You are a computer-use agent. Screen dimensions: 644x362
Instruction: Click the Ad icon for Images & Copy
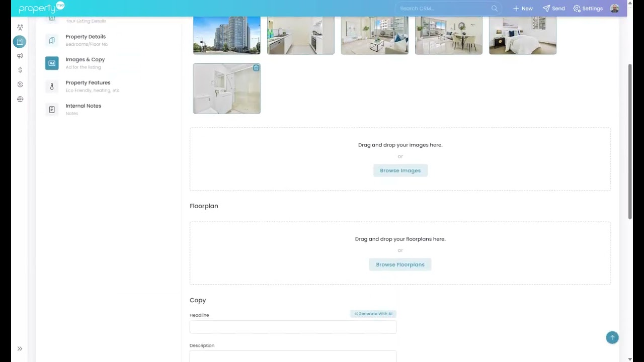52,63
